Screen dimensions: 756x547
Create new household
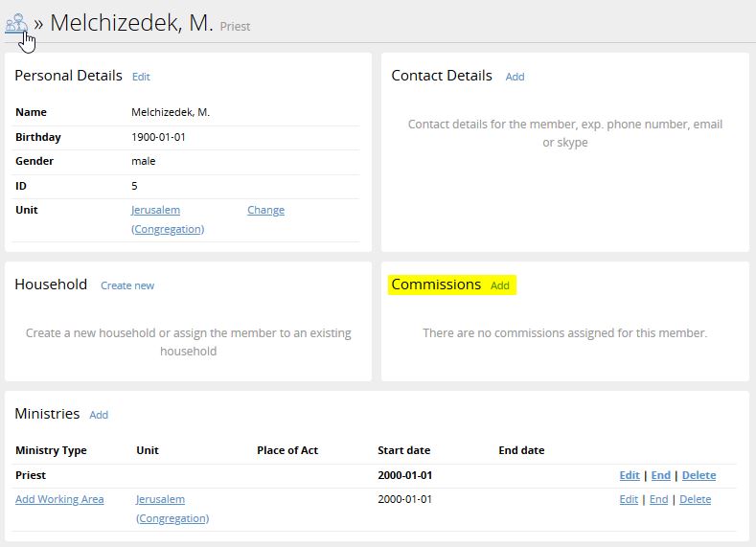[127, 285]
